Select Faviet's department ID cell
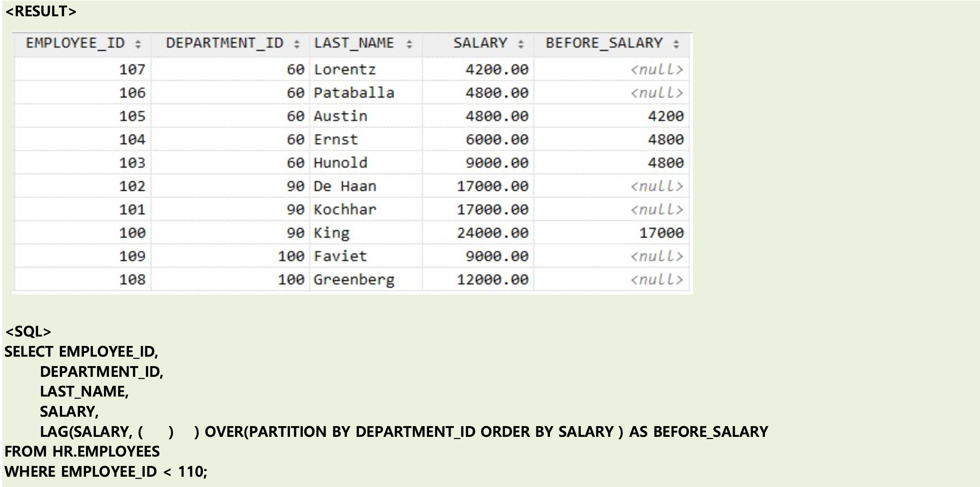This screenshot has height=487, width=980. pos(291,256)
